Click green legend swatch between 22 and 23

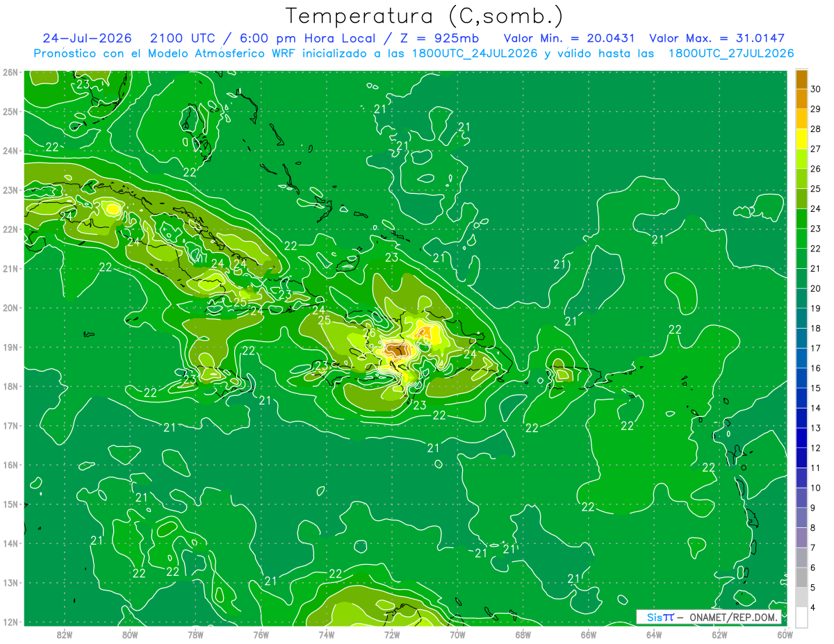(x=801, y=238)
